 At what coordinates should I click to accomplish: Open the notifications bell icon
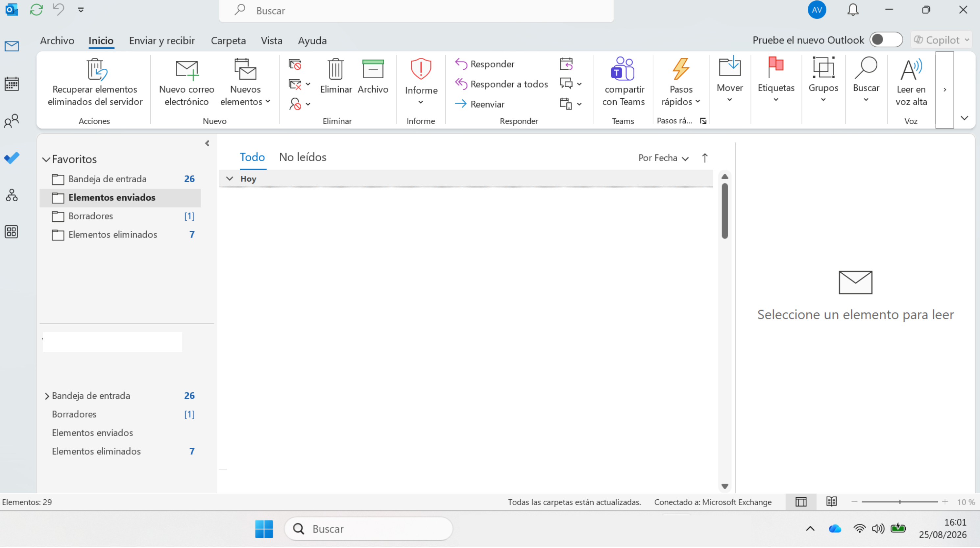pyautogui.click(x=853, y=10)
